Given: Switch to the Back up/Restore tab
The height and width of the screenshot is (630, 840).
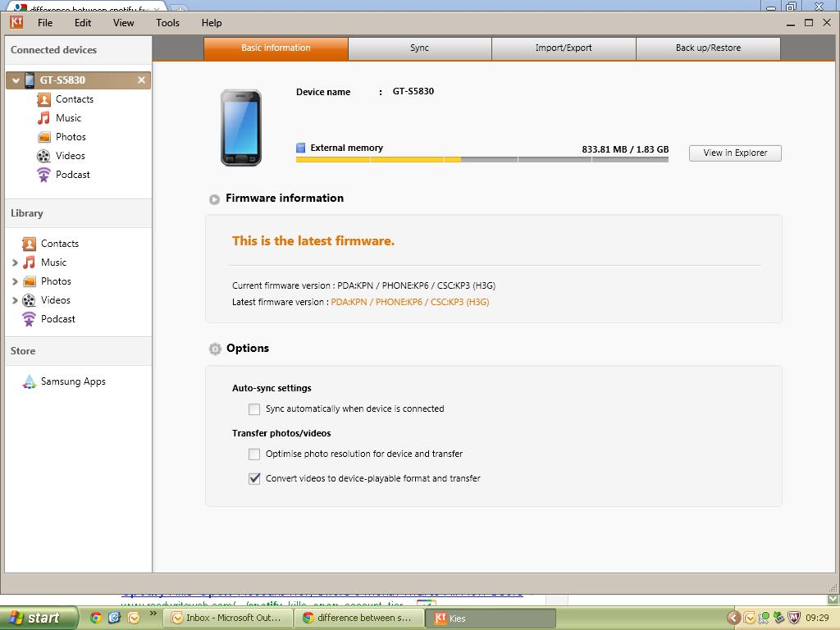Looking at the screenshot, I should (708, 48).
